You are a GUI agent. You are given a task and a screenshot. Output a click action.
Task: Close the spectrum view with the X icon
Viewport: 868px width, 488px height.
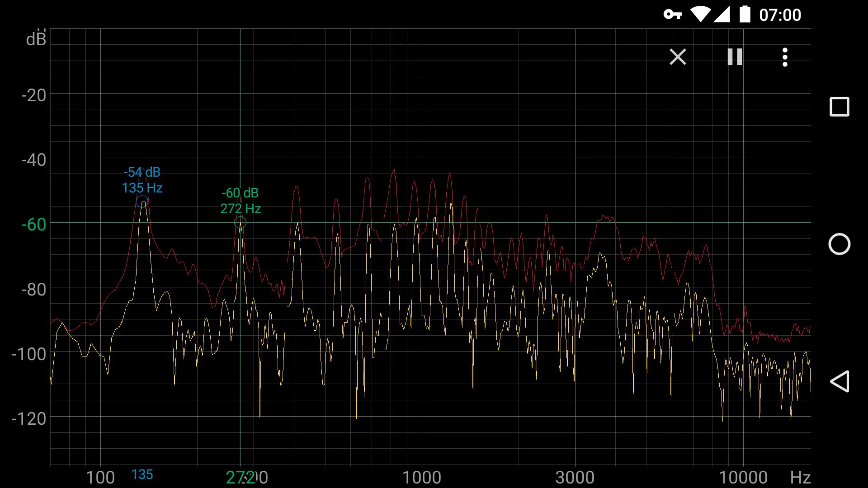678,57
